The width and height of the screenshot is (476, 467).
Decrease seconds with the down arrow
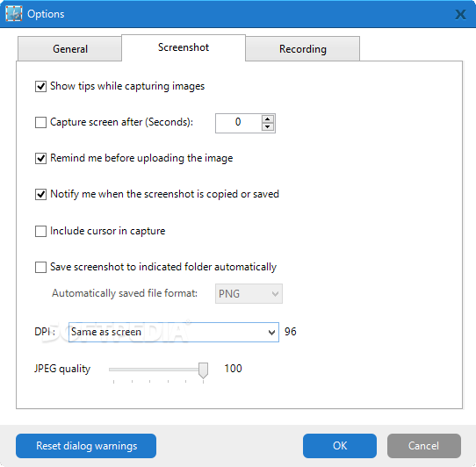268,127
